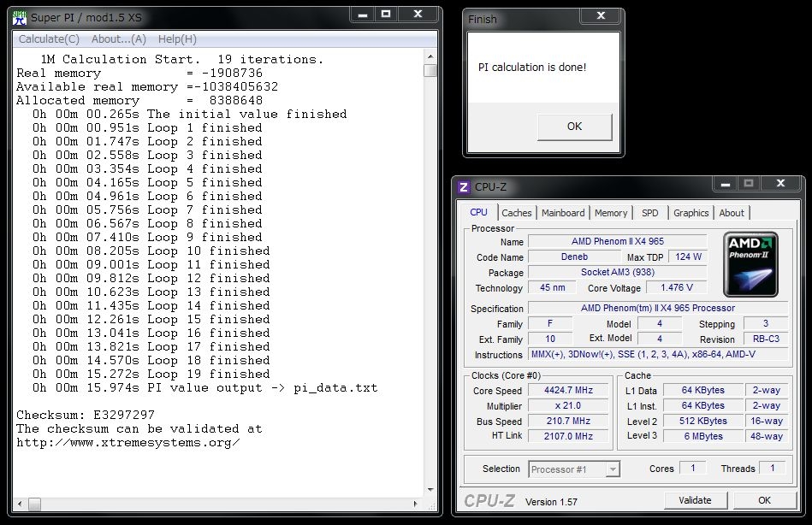Switch to the Mainboard tab
The height and width of the screenshot is (525, 812).
[x=563, y=213]
